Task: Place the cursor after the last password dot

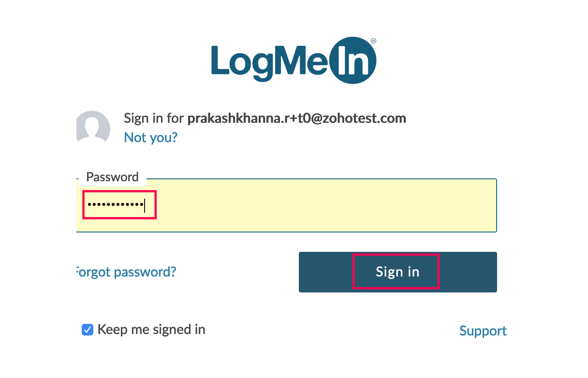Action: 145,205
